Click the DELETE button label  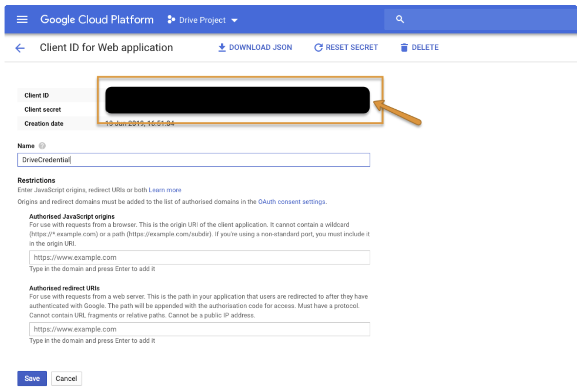coord(425,47)
